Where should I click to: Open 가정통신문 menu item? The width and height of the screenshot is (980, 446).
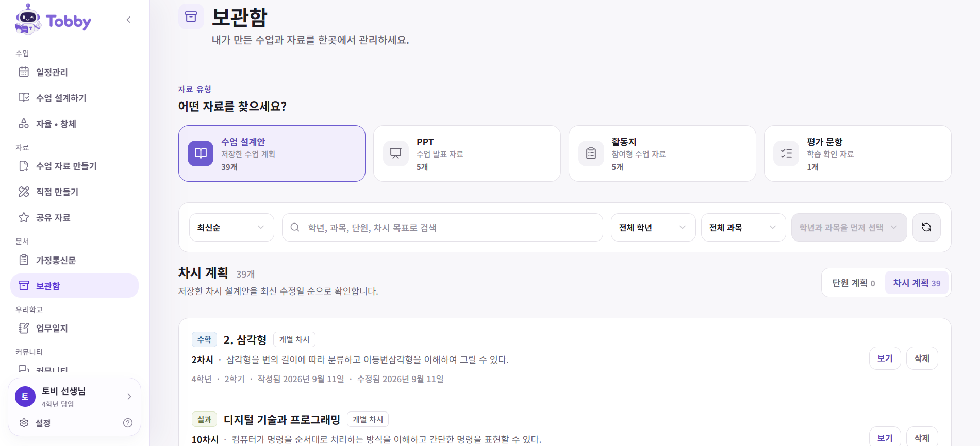75,260
